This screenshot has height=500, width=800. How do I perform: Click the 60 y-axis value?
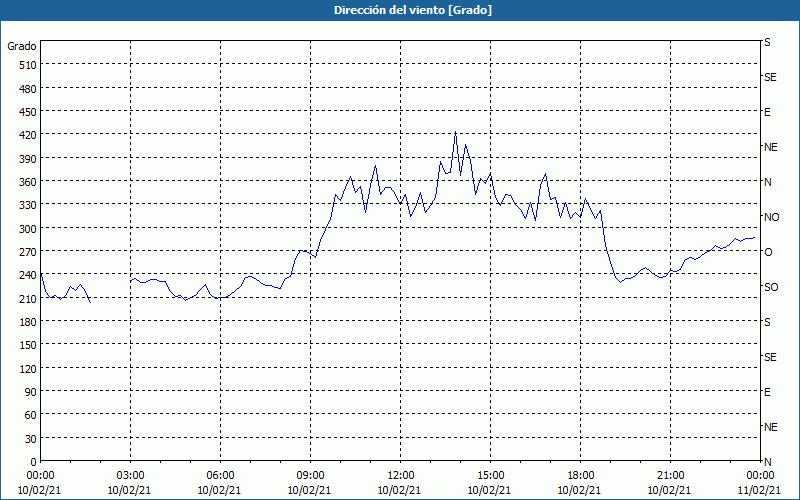coord(31,415)
